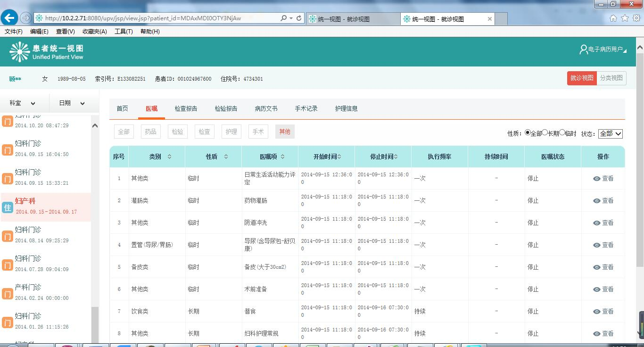Click the Unified Patient View logo
644x347 pixels.
20,52
